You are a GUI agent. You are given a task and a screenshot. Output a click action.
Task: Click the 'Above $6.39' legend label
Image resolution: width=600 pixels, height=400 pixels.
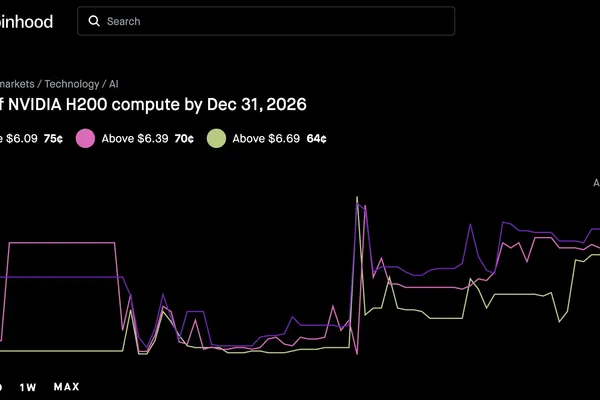(x=135, y=139)
